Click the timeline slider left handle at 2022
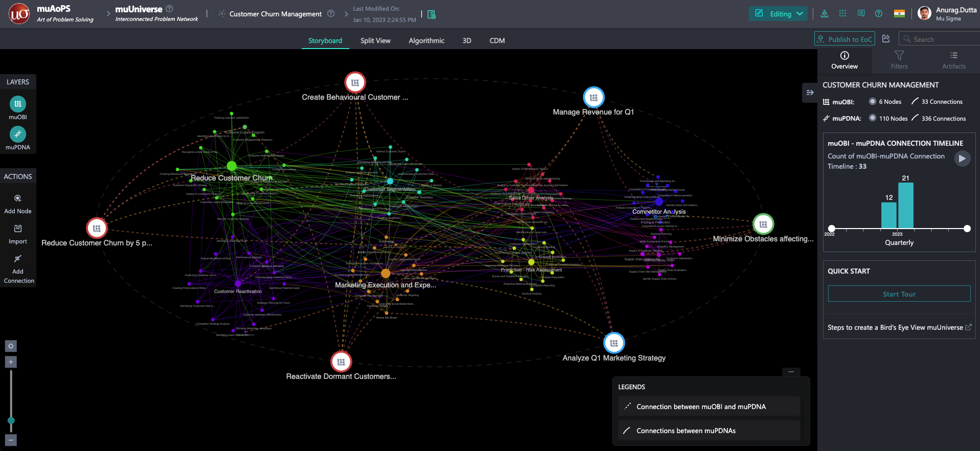 pyautogui.click(x=832, y=229)
